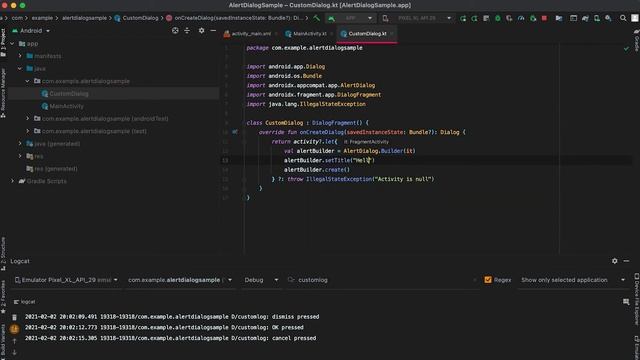Select the CustomDialog.kt editor tab
Screen dimensions: 640x360
pyautogui.click(x=367, y=34)
